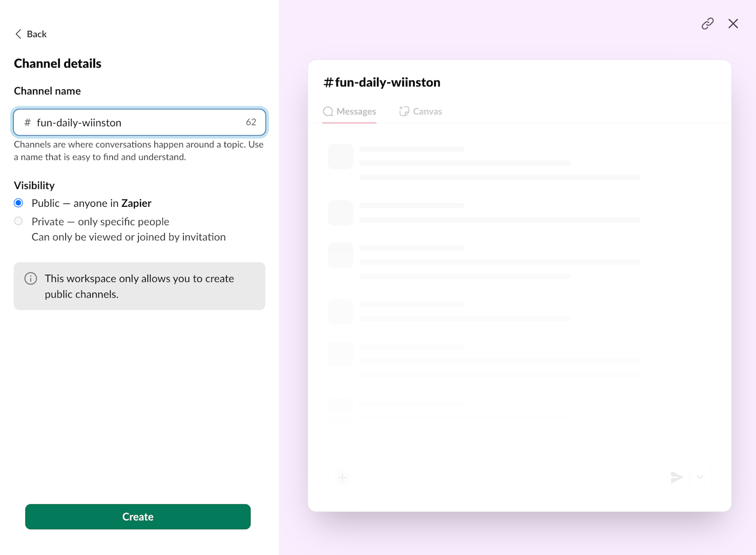The width and height of the screenshot is (756, 555).
Task: Click the #fun-daily-wiinston preview heading
Action: coord(382,83)
